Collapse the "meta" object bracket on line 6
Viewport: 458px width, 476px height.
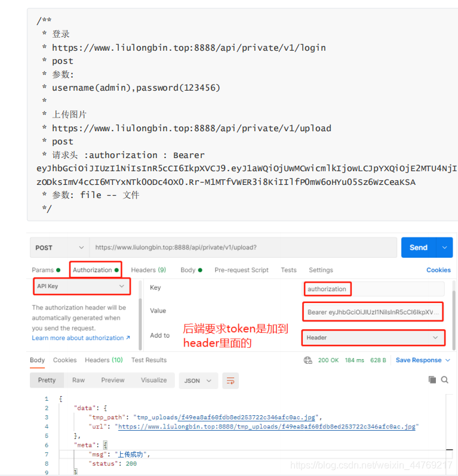pyautogui.click(x=105, y=446)
